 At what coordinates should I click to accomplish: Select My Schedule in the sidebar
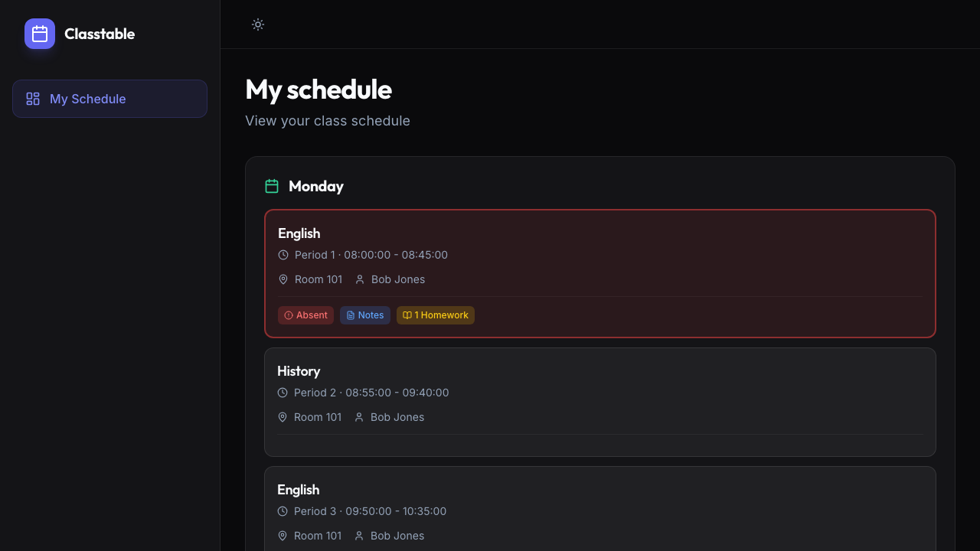tap(87, 99)
